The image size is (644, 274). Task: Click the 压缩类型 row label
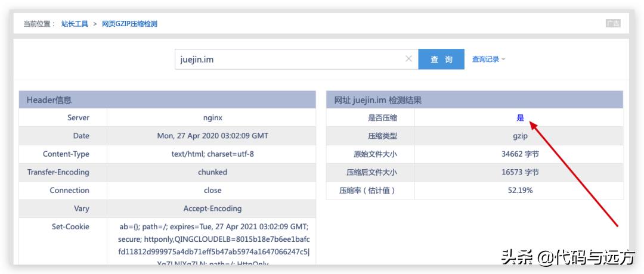(382, 136)
